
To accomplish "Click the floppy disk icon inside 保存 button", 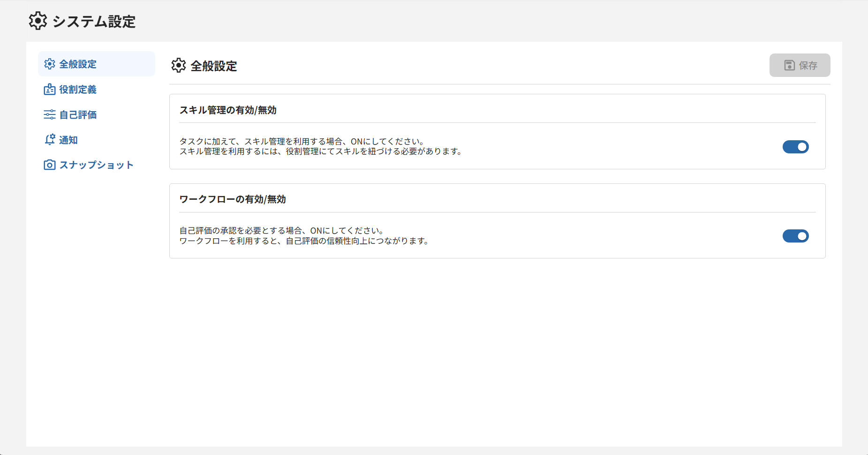I will 789,65.
